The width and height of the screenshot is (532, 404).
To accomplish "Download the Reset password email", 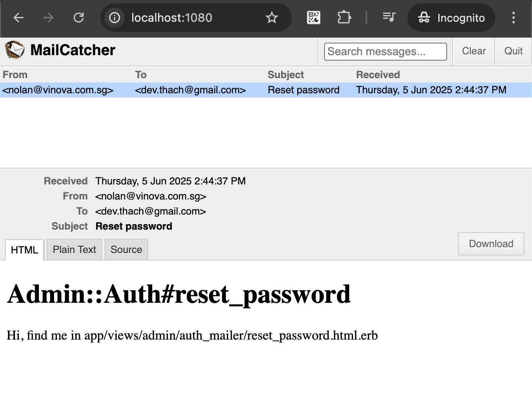I will pyautogui.click(x=491, y=244).
